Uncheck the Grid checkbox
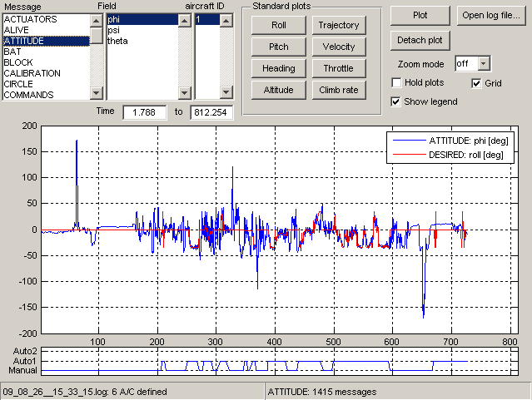Image resolution: width=532 pixels, height=400 pixels. point(476,83)
